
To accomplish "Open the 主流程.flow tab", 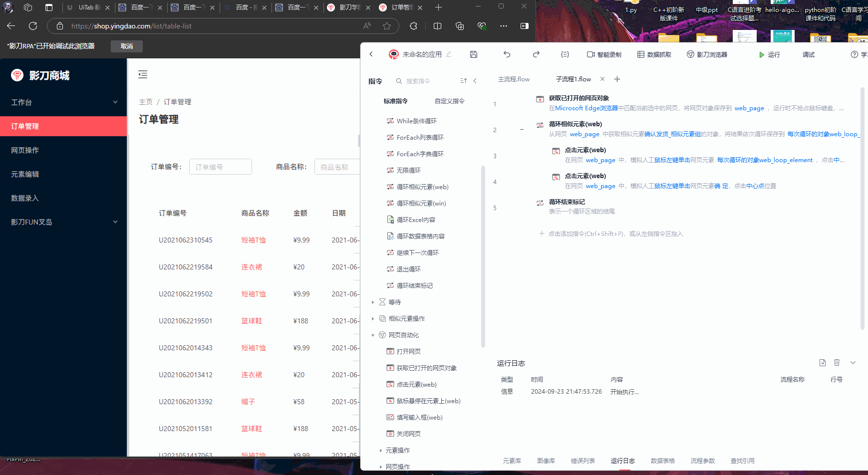I will click(x=514, y=79).
